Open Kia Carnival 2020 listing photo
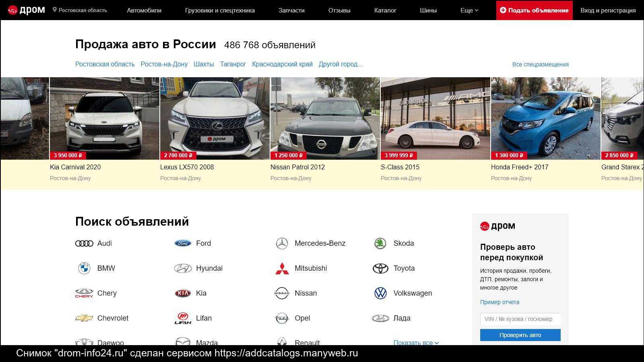Viewport: 644px width, 362px height. coord(105,119)
